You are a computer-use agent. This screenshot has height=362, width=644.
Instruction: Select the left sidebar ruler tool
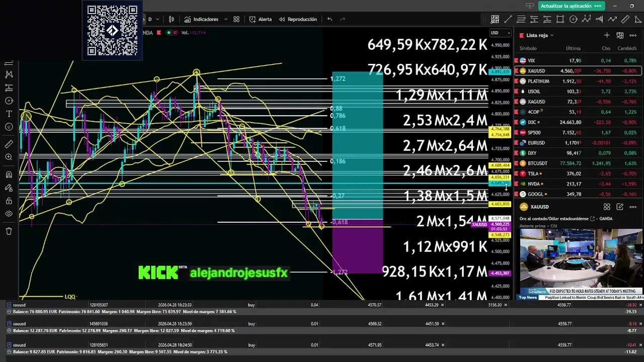[x=9, y=144]
